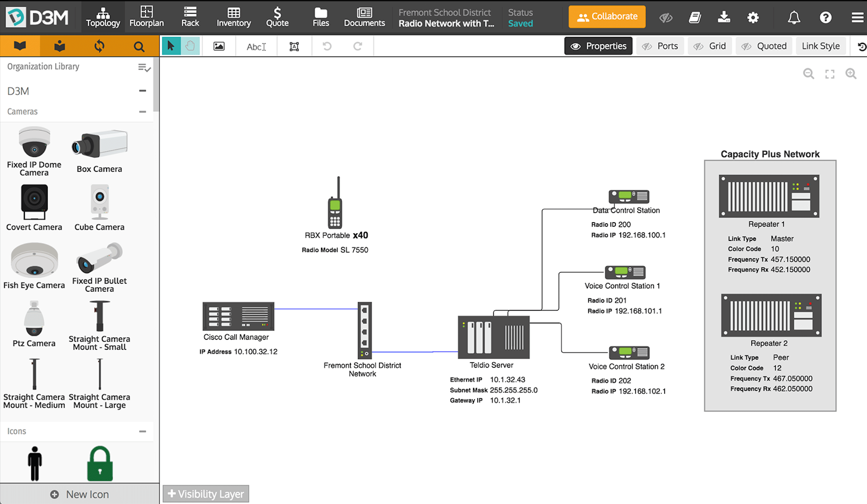Click the New Icon button
This screenshot has width=867, height=504.
(x=79, y=494)
